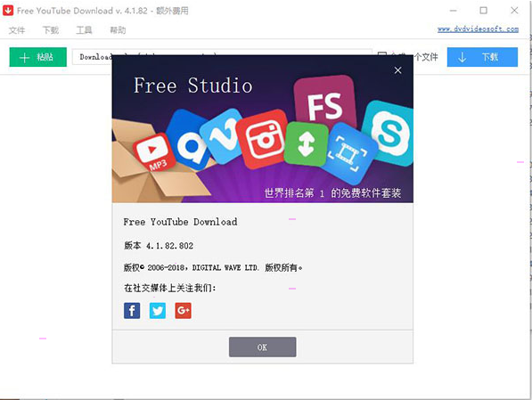The image size is (532, 400).
Task: Open the 文件 menu
Action: [17, 30]
